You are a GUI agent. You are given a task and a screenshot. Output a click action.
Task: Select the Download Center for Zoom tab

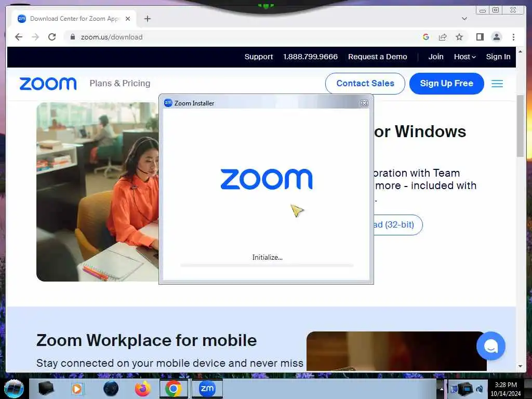click(x=74, y=19)
